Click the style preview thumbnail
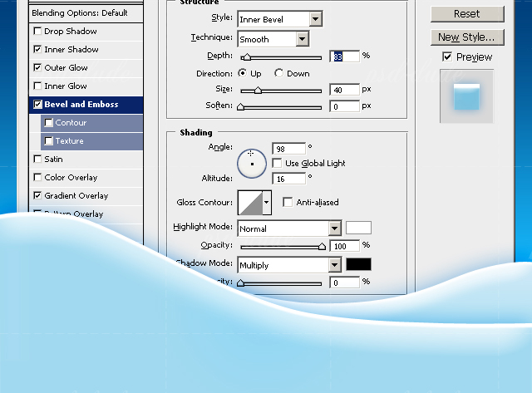Viewport: 532px width, 393px height. point(467,96)
